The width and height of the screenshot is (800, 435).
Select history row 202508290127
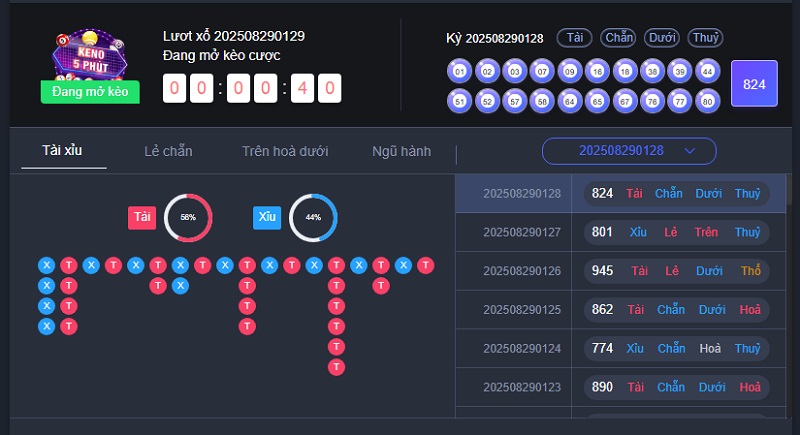pyautogui.click(x=620, y=232)
